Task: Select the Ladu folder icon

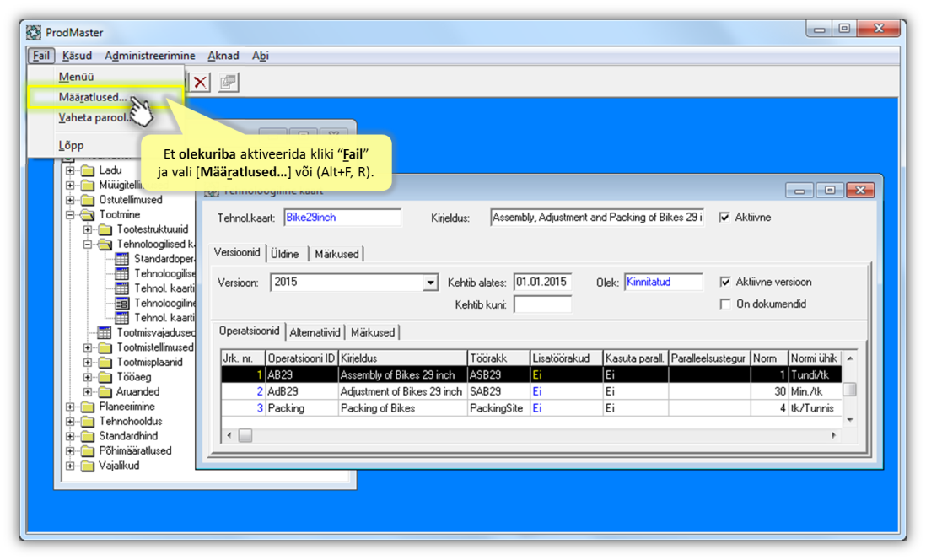Action: point(88,170)
